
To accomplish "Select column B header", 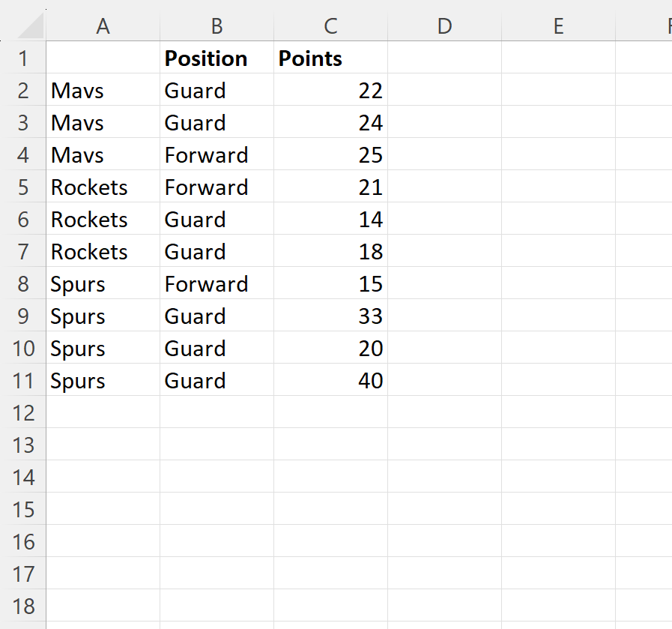I will [217, 25].
